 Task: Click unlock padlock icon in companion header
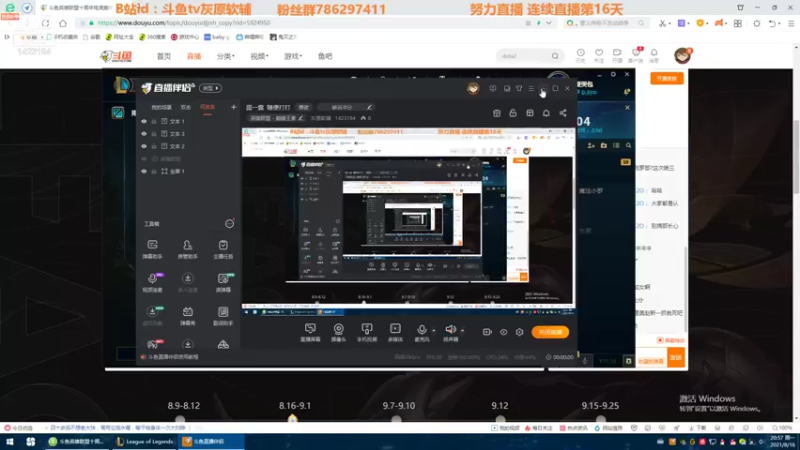pos(513,113)
